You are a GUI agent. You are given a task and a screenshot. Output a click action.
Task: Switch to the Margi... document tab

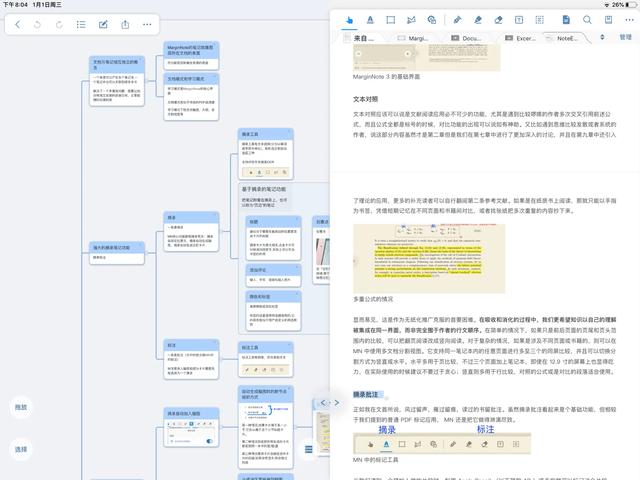[x=413, y=38]
